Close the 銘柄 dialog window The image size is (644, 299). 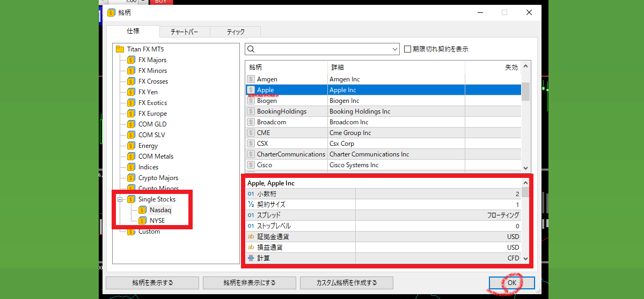[x=529, y=12]
